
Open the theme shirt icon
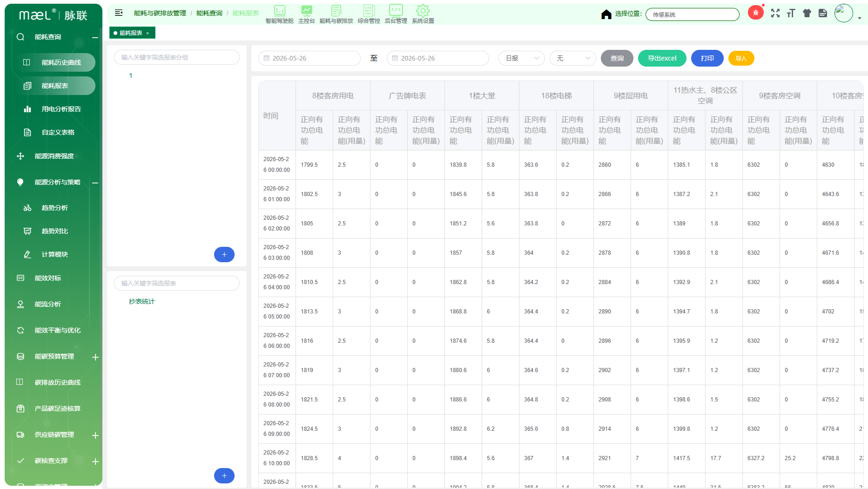click(807, 13)
